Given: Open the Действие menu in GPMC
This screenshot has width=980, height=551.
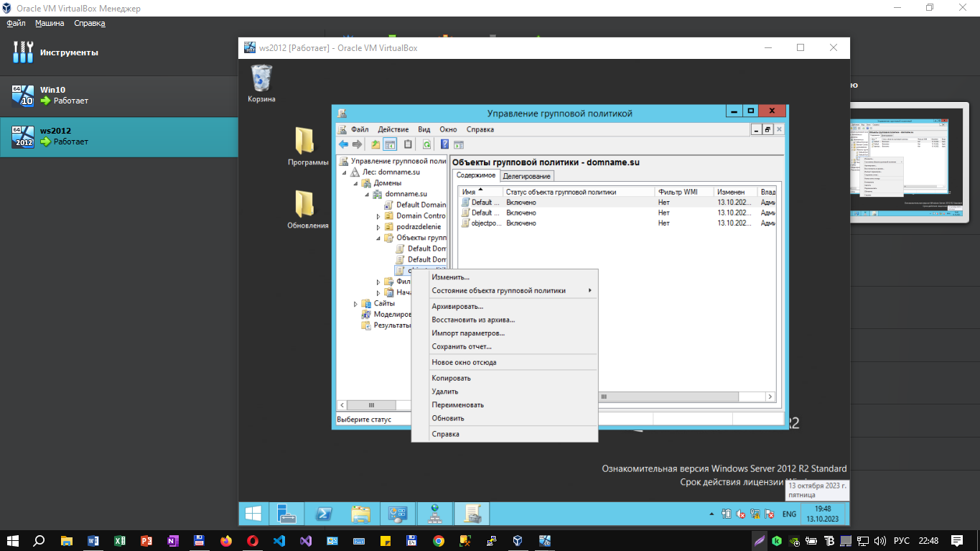Looking at the screenshot, I should [393, 129].
